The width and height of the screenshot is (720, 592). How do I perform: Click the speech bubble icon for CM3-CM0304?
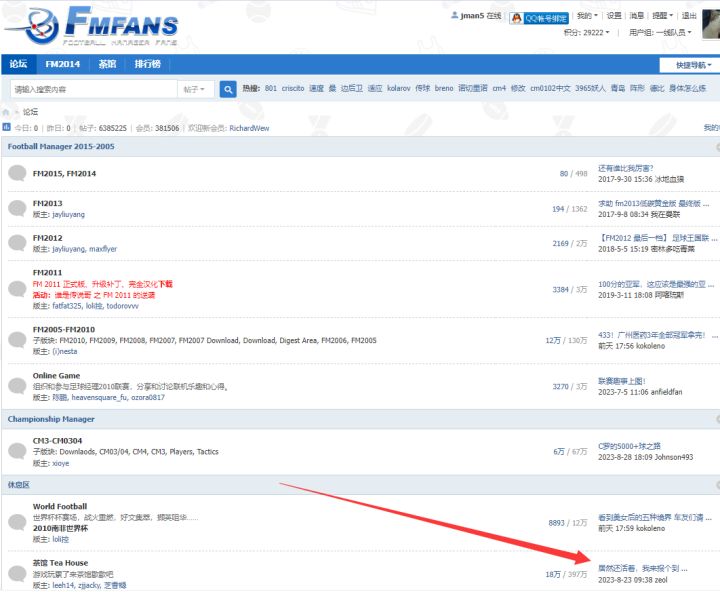coord(17,451)
